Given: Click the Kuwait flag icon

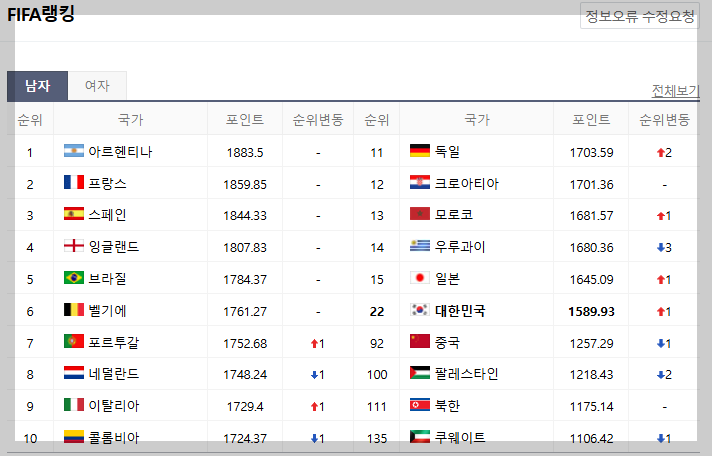Looking at the screenshot, I should (x=420, y=436).
